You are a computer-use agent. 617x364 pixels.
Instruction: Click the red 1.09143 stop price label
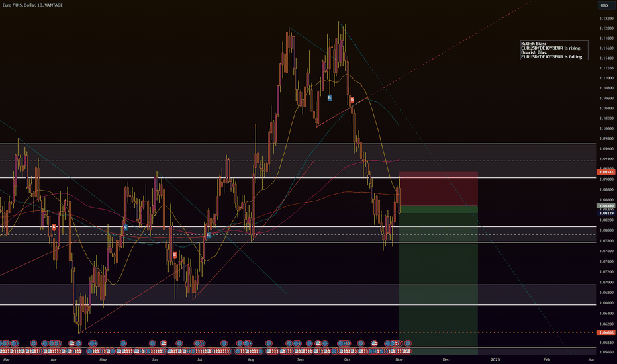point(606,172)
